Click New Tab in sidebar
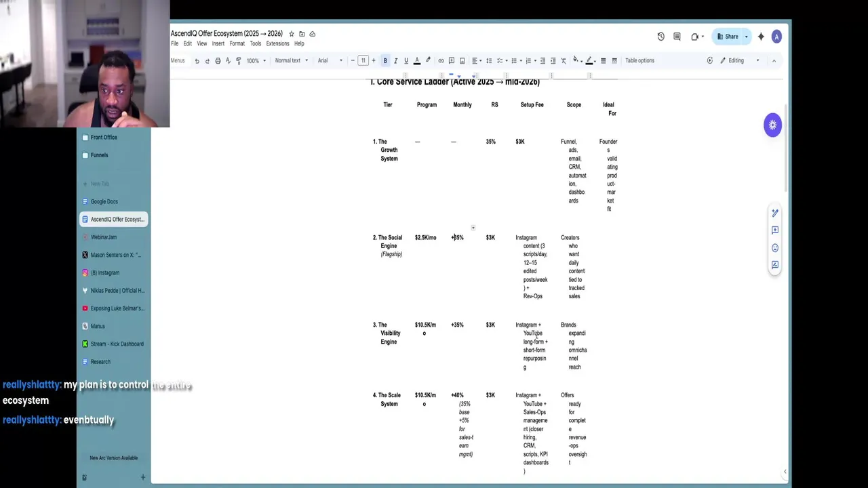The height and width of the screenshot is (488, 868). click(113, 184)
